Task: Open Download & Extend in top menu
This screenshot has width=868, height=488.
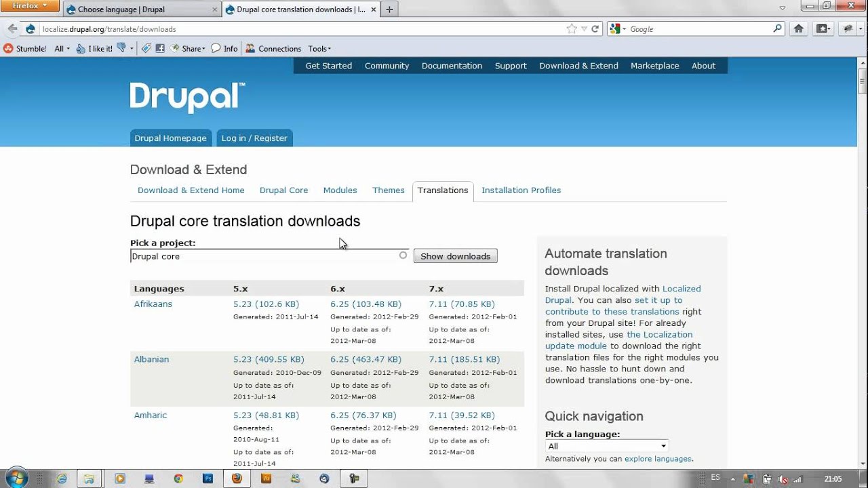Action: (x=578, y=66)
